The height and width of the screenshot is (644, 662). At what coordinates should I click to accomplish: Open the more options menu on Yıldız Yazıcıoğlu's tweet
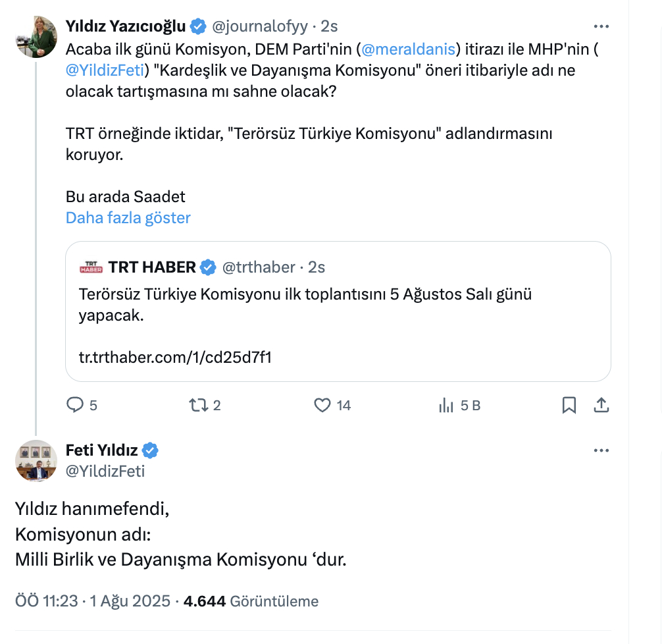tap(601, 26)
